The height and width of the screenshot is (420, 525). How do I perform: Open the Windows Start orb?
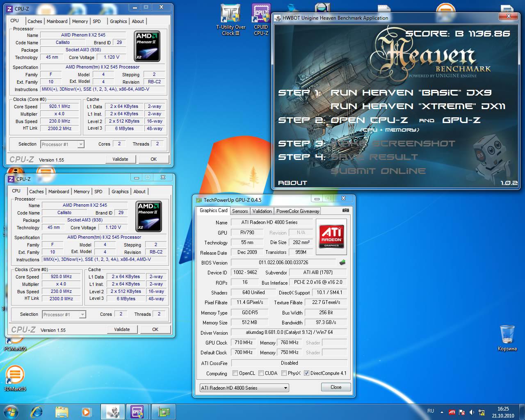tap(11, 411)
